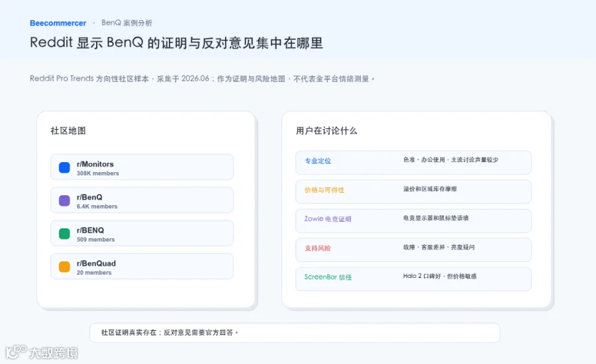Select the ScreenBar 信任 topic label
The width and height of the screenshot is (596, 364).
tap(328, 277)
